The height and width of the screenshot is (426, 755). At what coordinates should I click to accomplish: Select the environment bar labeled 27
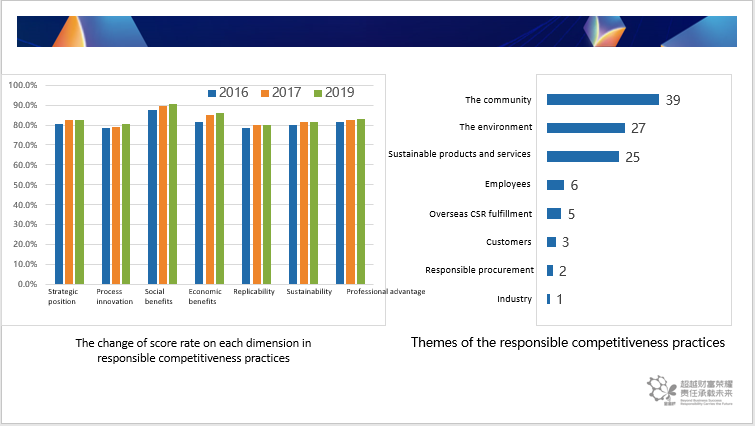pos(586,128)
